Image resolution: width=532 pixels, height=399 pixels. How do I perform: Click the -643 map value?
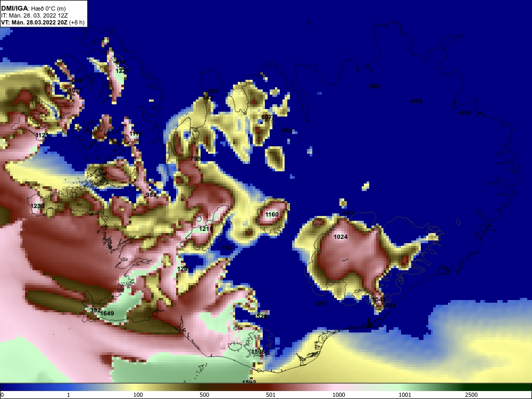[347, 213]
